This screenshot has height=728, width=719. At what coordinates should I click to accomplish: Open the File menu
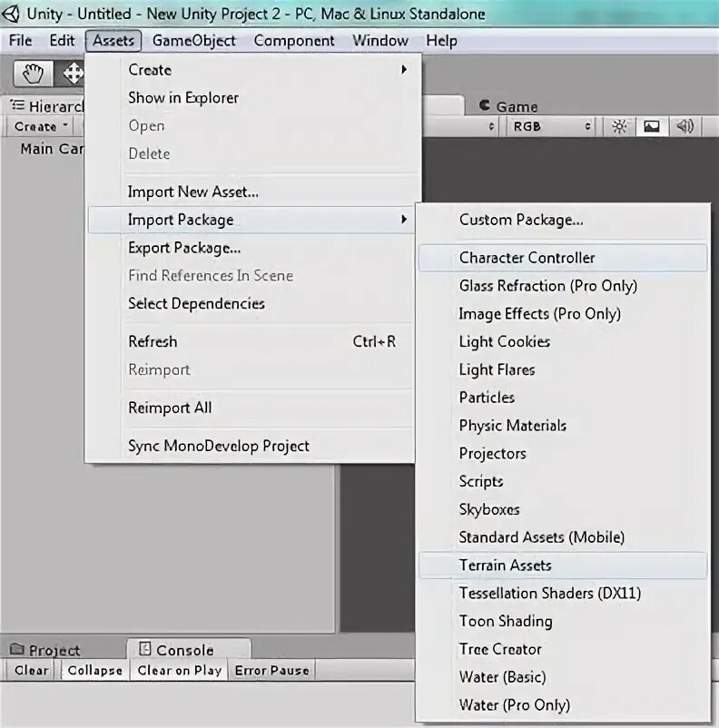point(21,41)
